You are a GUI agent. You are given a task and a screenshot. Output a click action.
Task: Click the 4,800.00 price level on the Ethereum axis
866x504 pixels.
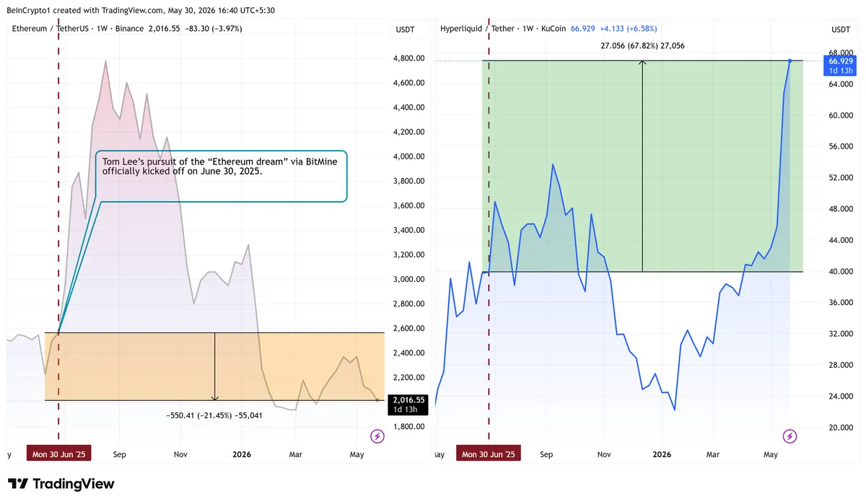(x=408, y=58)
